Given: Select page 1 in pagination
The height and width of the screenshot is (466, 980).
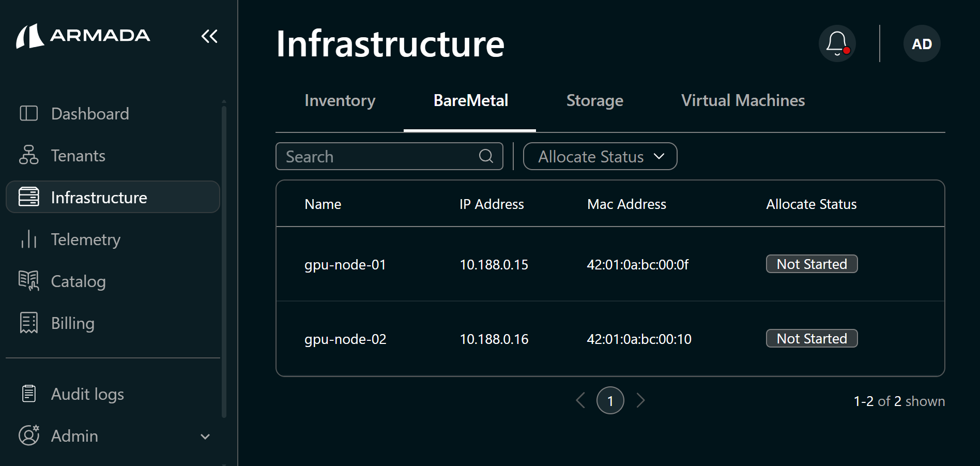Looking at the screenshot, I should (610, 400).
